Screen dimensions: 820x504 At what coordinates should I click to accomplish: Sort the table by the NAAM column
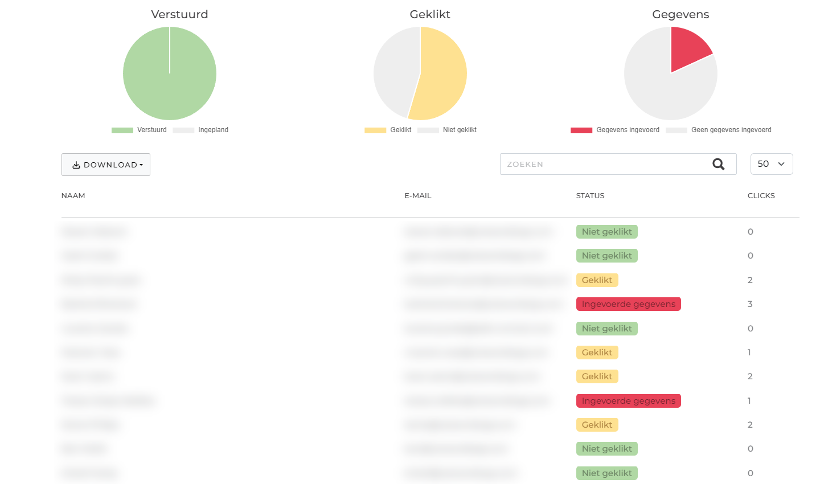pyautogui.click(x=73, y=195)
